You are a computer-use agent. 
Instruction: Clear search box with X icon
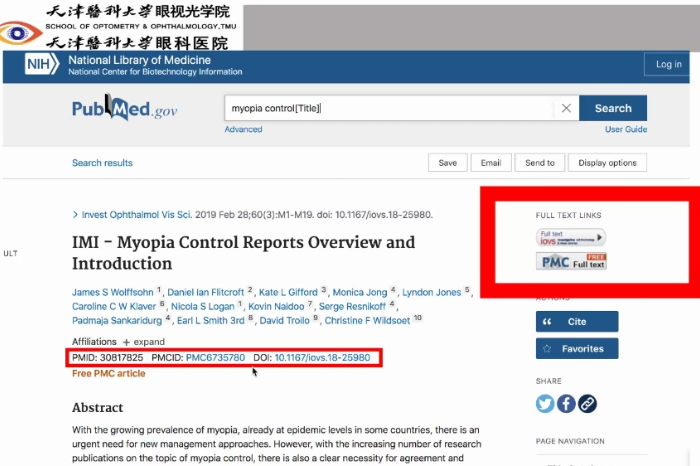(566, 108)
